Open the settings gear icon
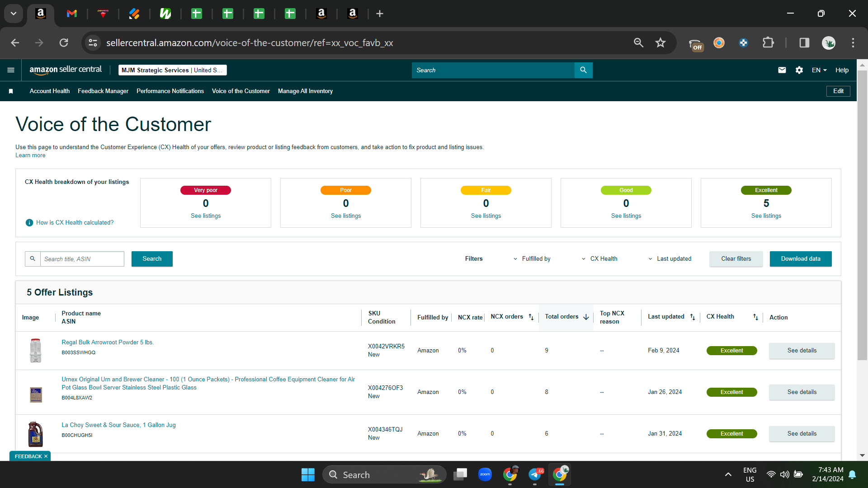This screenshot has height=488, width=868. [799, 70]
